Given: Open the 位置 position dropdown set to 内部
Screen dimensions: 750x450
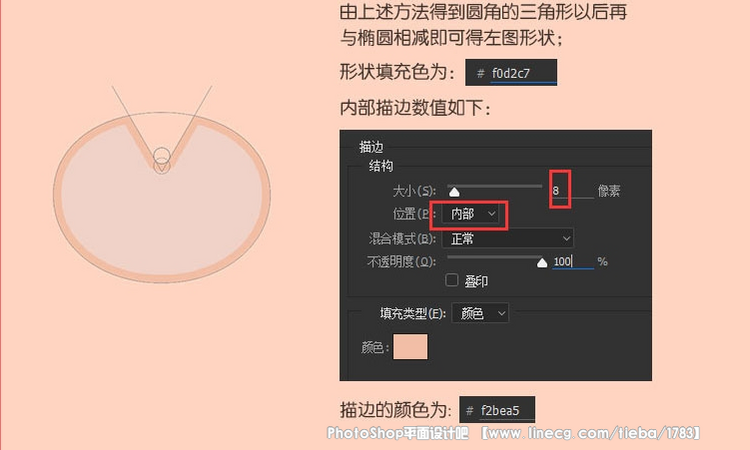Looking at the screenshot, I should click(470, 214).
